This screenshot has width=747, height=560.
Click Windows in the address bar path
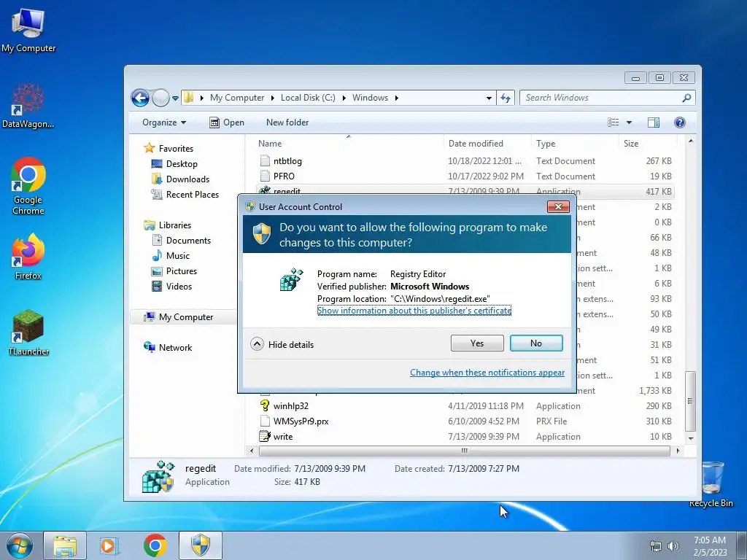click(x=370, y=98)
